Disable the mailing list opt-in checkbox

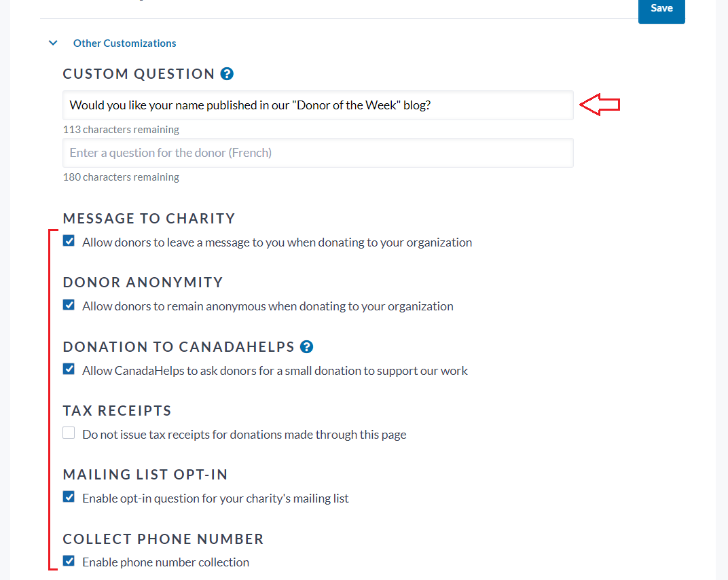click(x=69, y=497)
